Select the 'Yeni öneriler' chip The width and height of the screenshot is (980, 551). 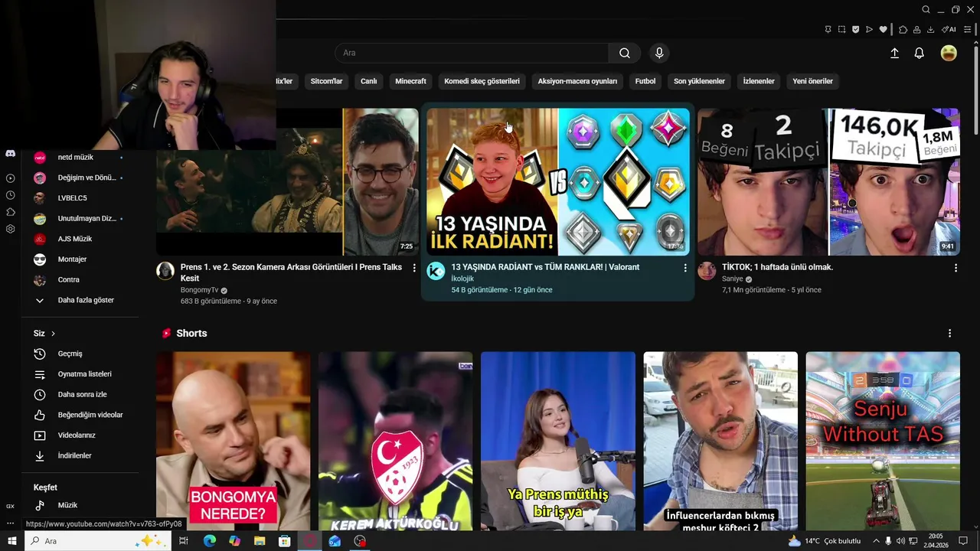[x=812, y=81]
